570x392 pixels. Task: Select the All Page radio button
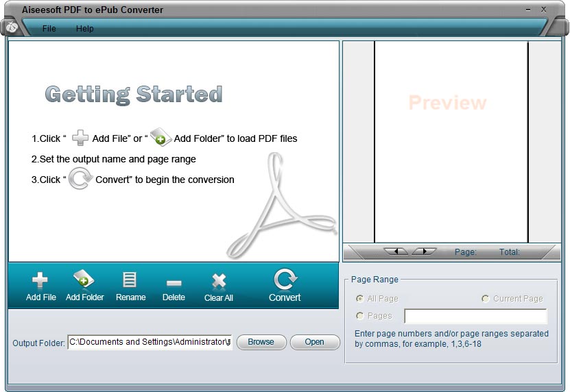tap(360, 299)
